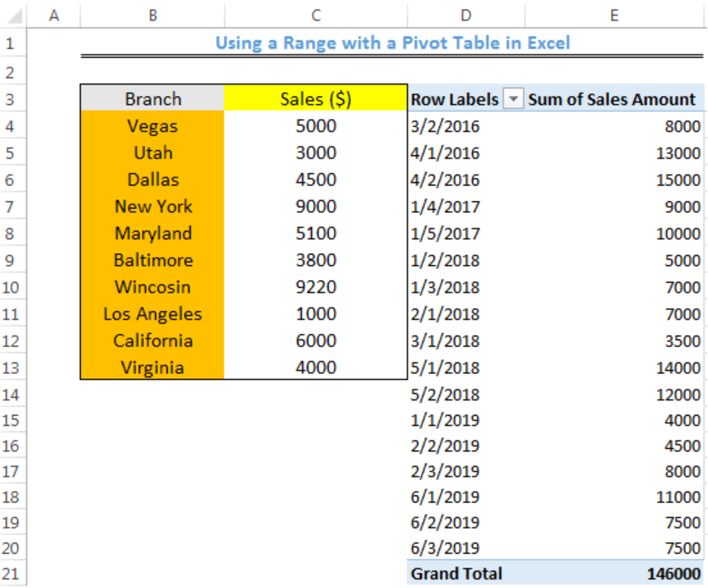Screen dimensions: 708x588
Task: Click the Branch header cell
Action: click(154, 100)
